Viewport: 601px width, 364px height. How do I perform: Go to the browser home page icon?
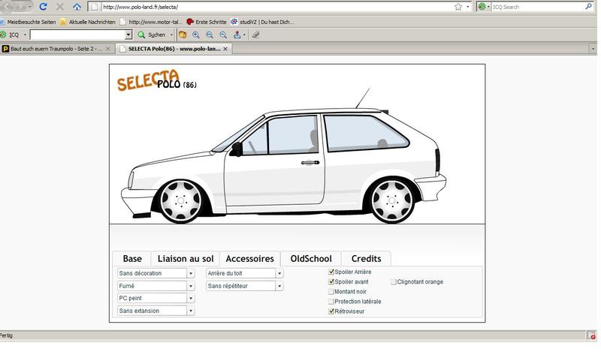(x=77, y=7)
